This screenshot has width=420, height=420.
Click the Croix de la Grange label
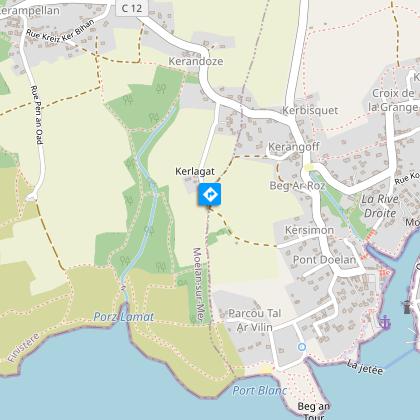click(394, 100)
